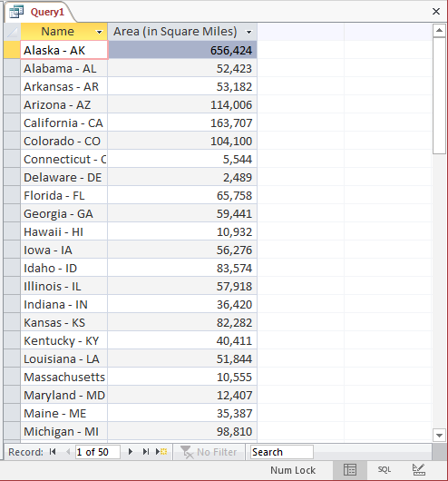Click the current record number field
The height and width of the screenshot is (481, 448).
[x=98, y=452]
